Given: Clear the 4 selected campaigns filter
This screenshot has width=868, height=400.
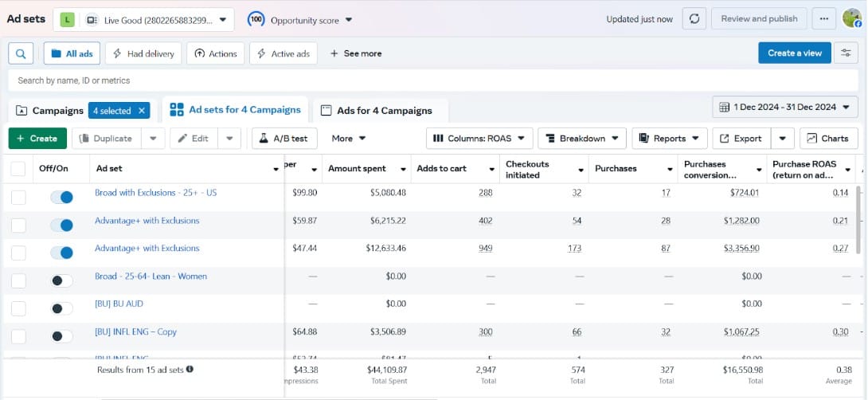Looking at the screenshot, I should (x=142, y=111).
